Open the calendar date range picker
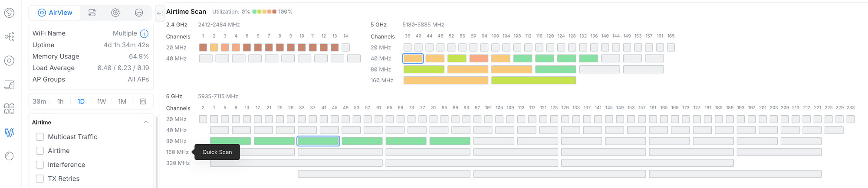This screenshot has height=188, width=868. 143,101
